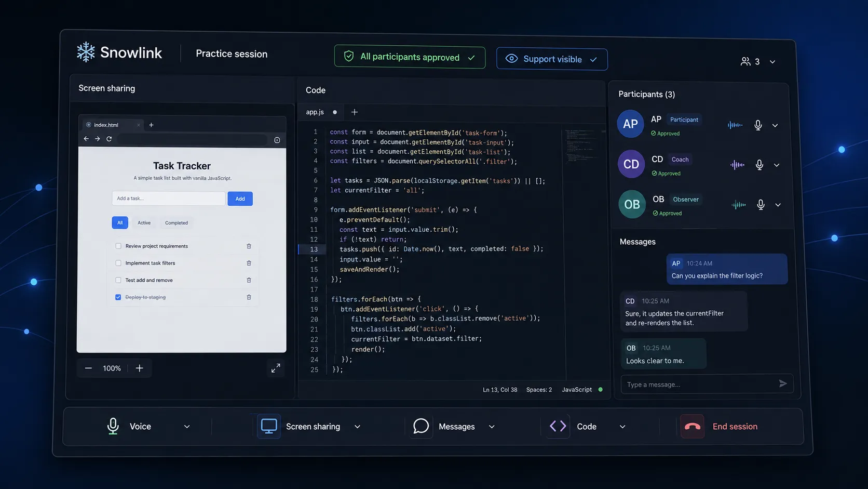The image size is (868, 489).
Task: Click the Voice microphone icon in bottom bar
Action: [113, 426]
